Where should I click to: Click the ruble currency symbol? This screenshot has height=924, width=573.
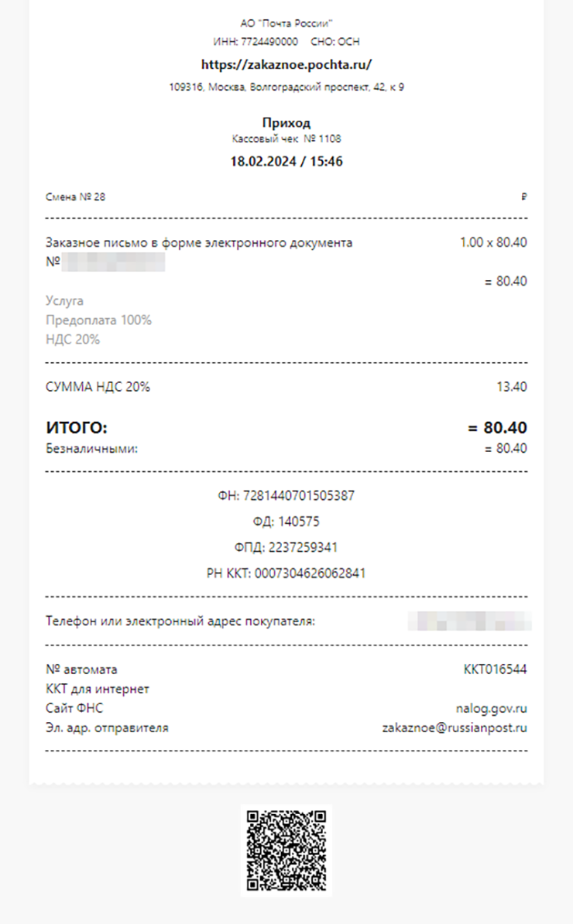click(524, 197)
